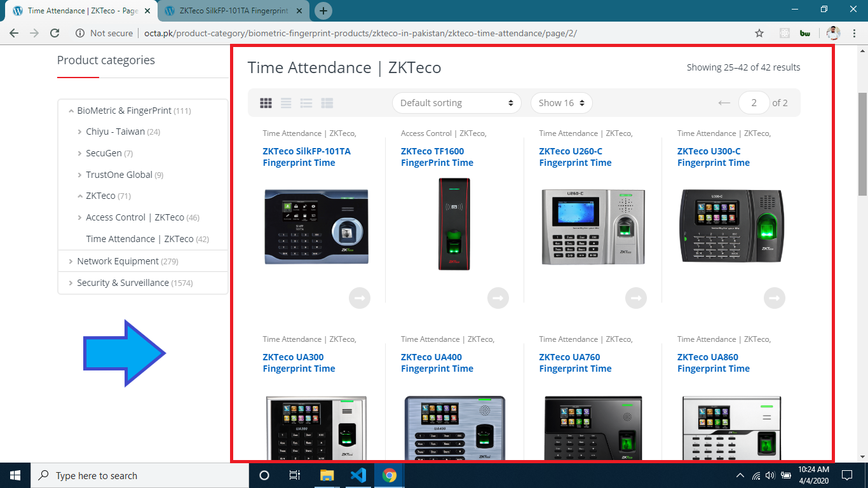Switch to the small list view icon

(x=307, y=103)
